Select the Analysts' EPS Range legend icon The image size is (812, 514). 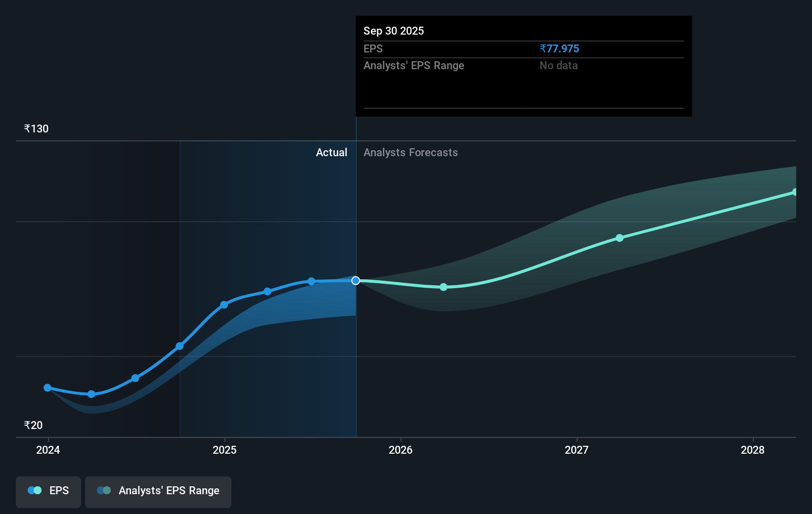click(103, 490)
